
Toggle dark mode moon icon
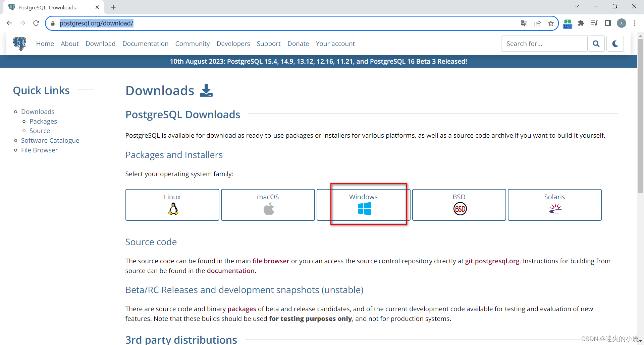click(x=615, y=44)
